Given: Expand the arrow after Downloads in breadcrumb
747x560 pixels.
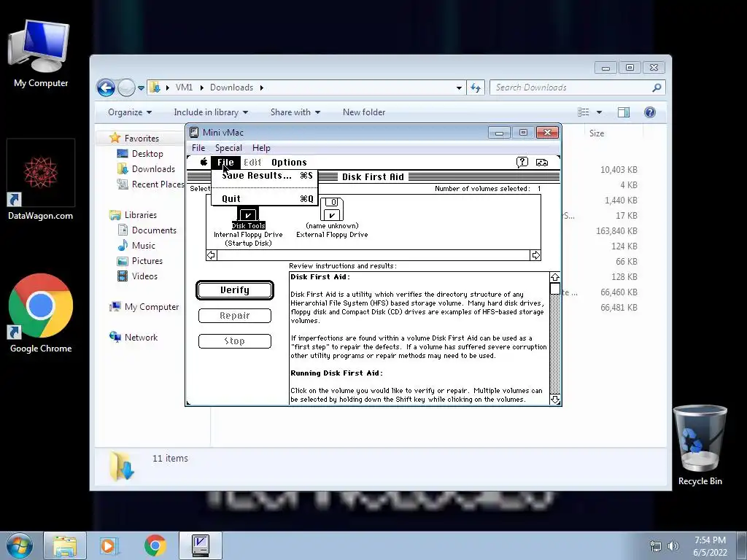Looking at the screenshot, I should [262, 87].
